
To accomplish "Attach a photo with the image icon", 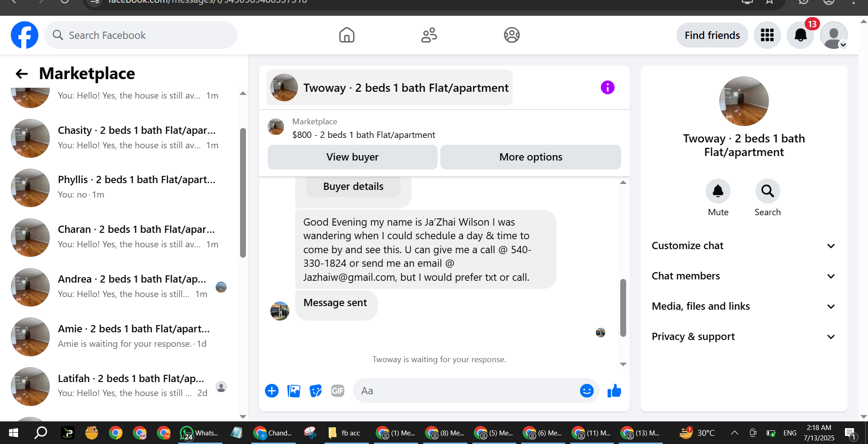I will [294, 391].
